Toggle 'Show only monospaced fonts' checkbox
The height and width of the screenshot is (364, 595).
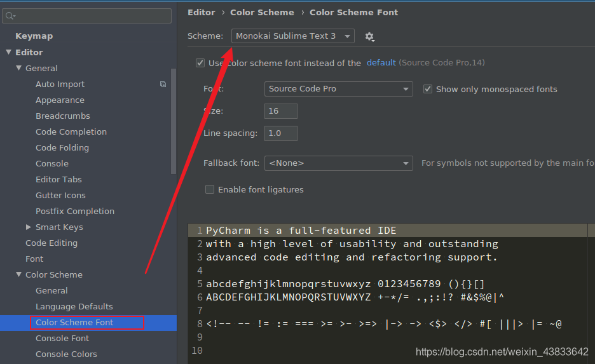click(428, 89)
